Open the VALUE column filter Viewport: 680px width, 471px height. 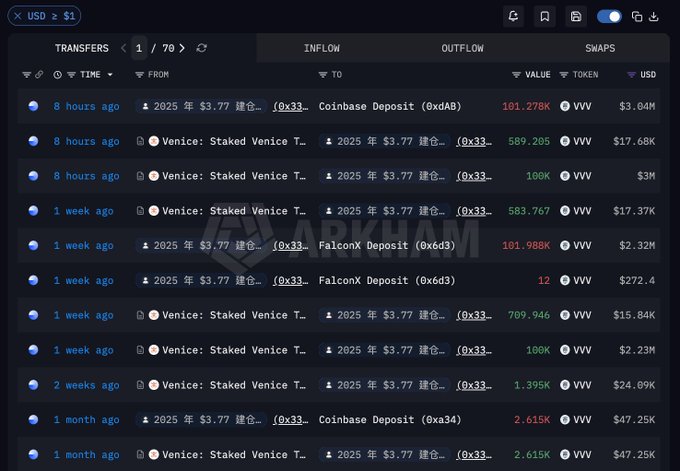pyautogui.click(x=516, y=75)
